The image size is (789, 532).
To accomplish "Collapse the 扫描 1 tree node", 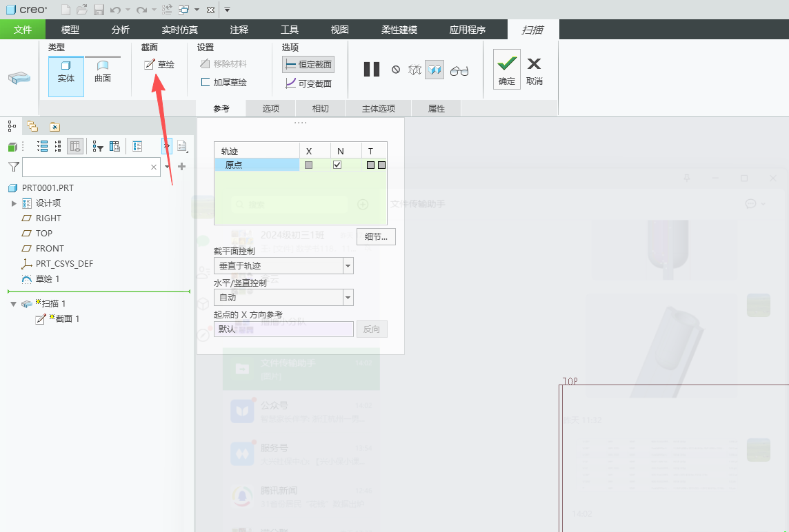I will pos(14,304).
